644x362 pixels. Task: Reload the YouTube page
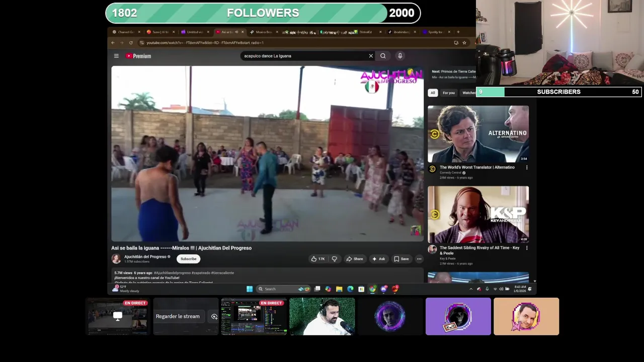[131, 43]
